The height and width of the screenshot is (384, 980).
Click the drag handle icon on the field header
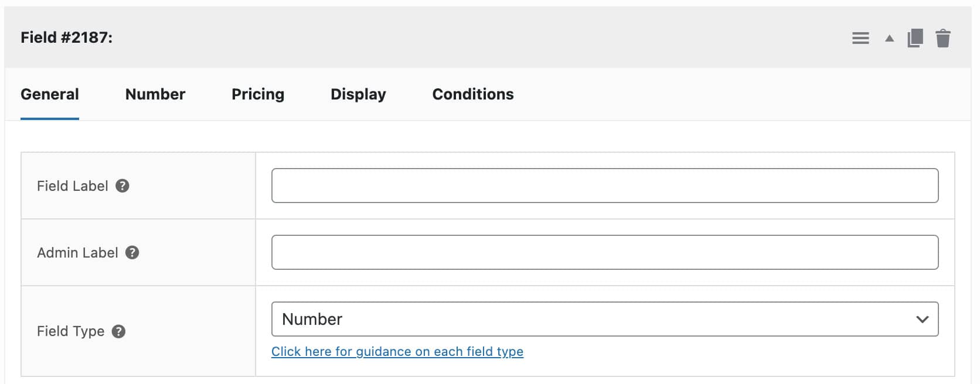pos(860,37)
